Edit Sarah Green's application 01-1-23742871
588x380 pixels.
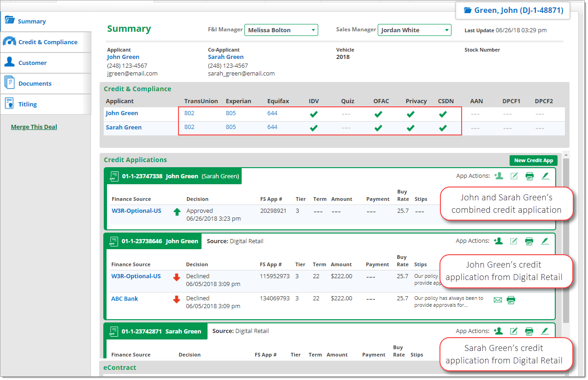tap(514, 331)
